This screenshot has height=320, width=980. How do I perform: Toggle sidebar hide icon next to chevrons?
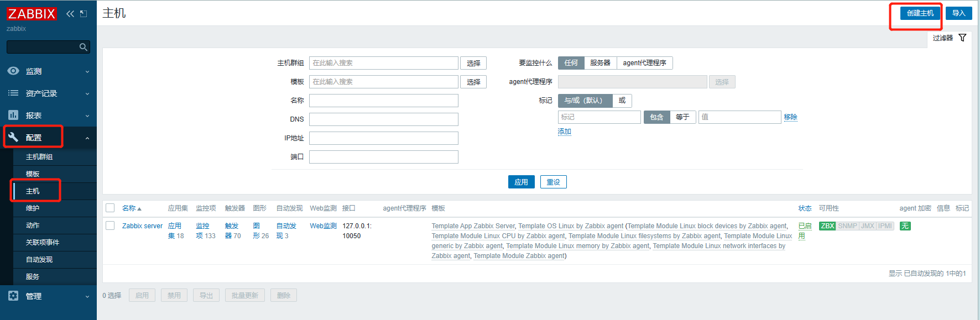click(x=84, y=14)
